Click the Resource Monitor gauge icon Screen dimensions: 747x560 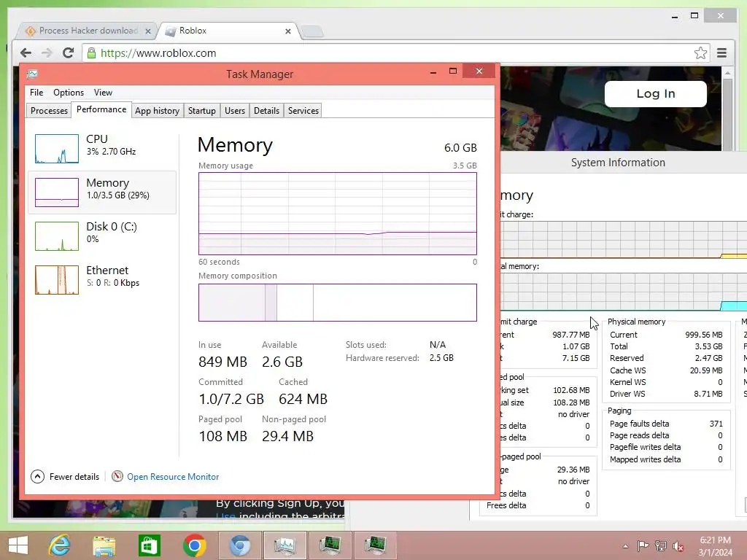pos(117,476)
